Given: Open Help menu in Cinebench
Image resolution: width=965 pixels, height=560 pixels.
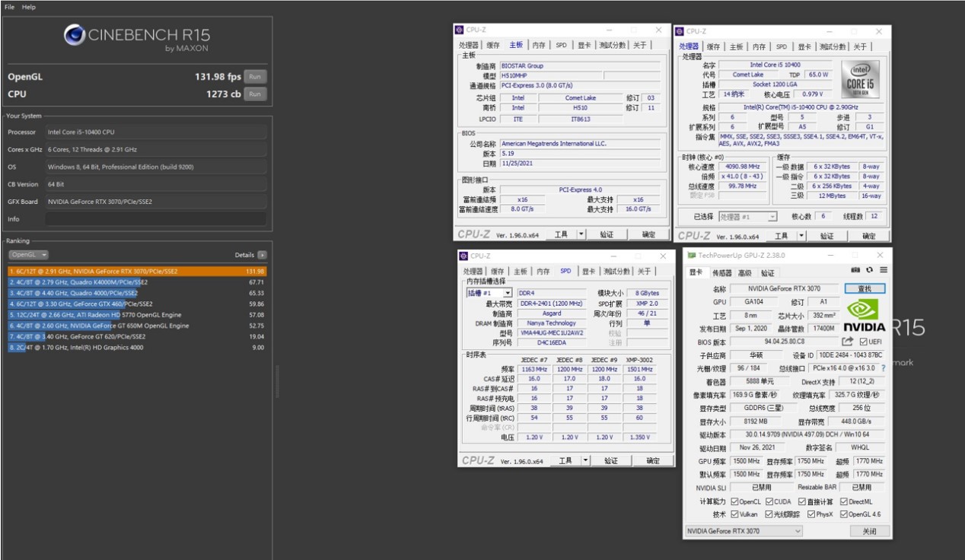Looking at the screenshot, I should pyautogui.click(x=28, y=7).
